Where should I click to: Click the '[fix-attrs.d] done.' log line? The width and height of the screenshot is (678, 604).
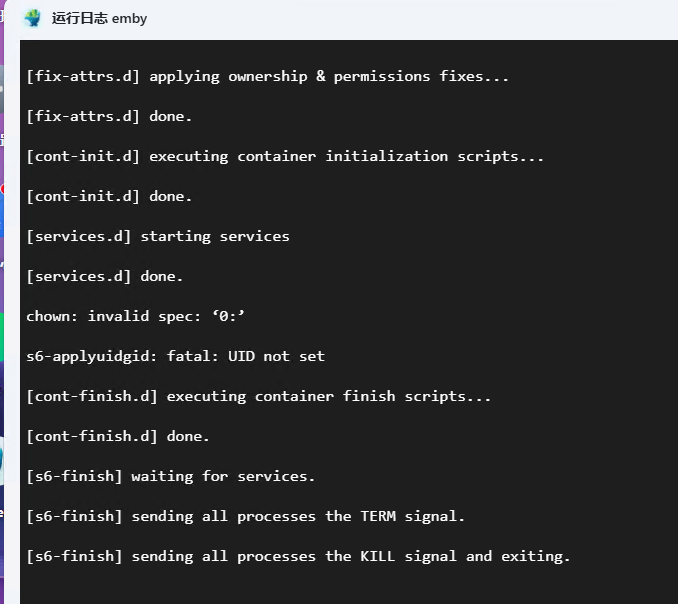(x=109, y=116)
